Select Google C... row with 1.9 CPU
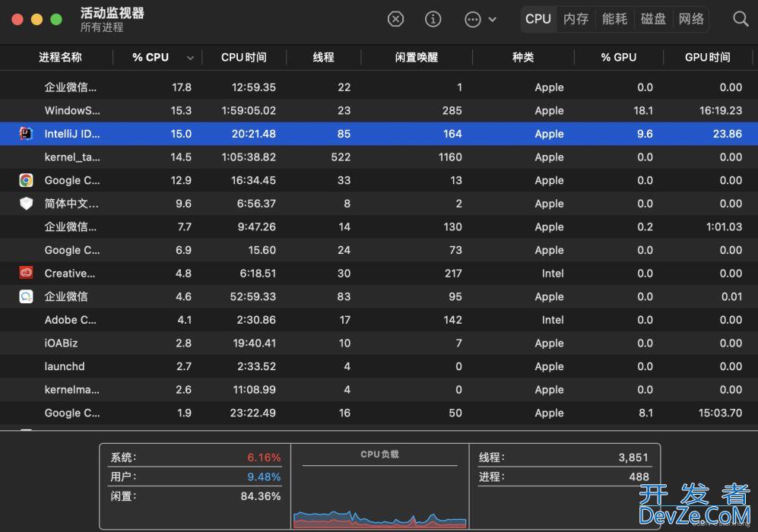Screen dimensions: 758x532 (x=379, y=413)
